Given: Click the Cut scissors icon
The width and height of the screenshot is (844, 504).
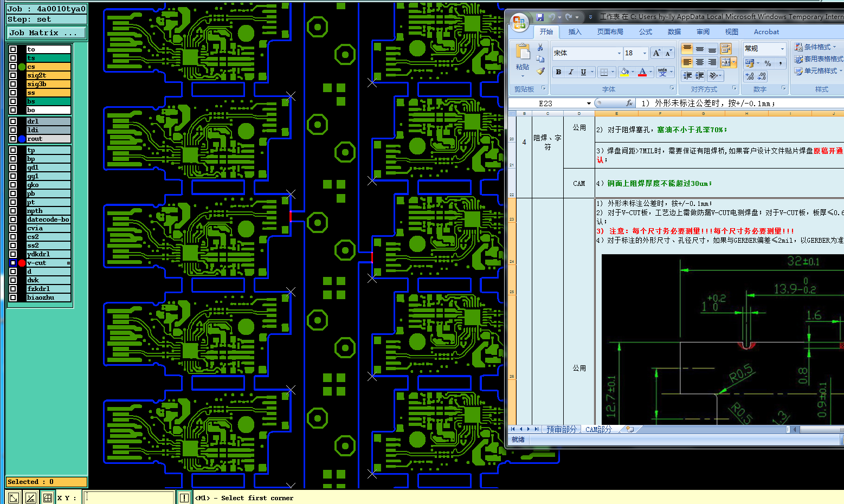Looking at the screenshot, I should pyautogui.click(x=540, y=48).
